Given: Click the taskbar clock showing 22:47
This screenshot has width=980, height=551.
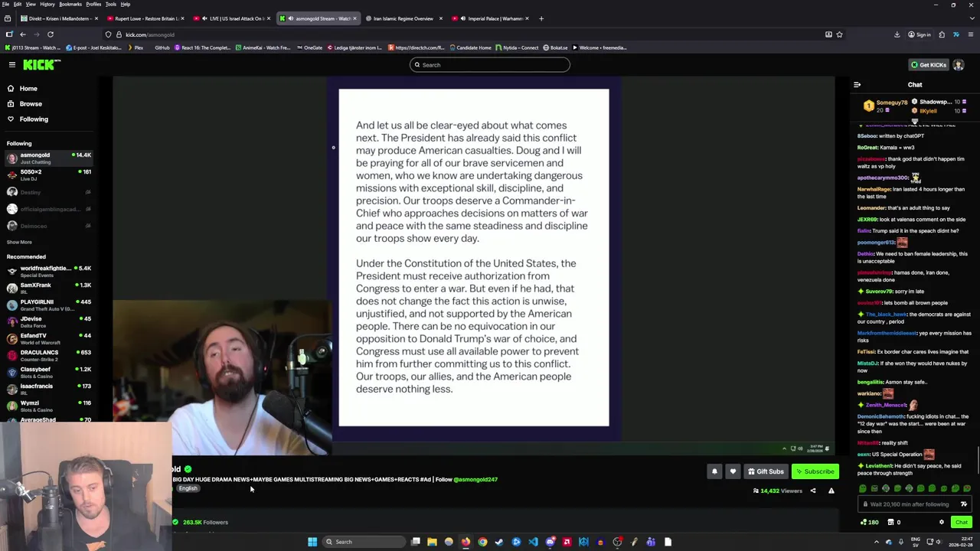Looking at the screenshot, I should 961,542.
